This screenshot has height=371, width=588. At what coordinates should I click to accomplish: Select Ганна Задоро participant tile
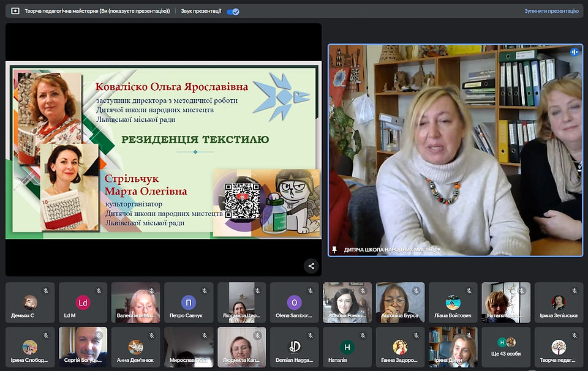click(400, 347)
